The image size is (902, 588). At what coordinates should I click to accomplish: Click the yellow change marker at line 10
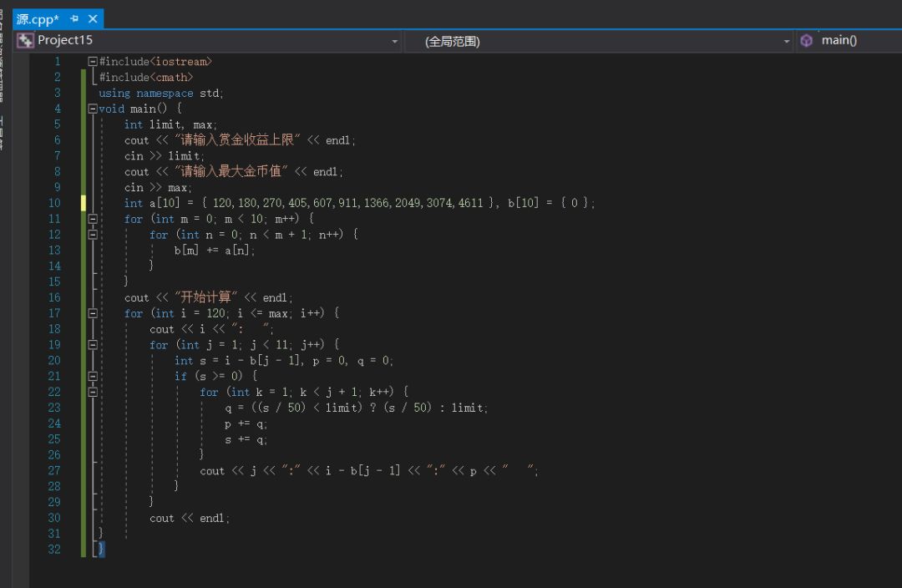click(x=84, y=203)
